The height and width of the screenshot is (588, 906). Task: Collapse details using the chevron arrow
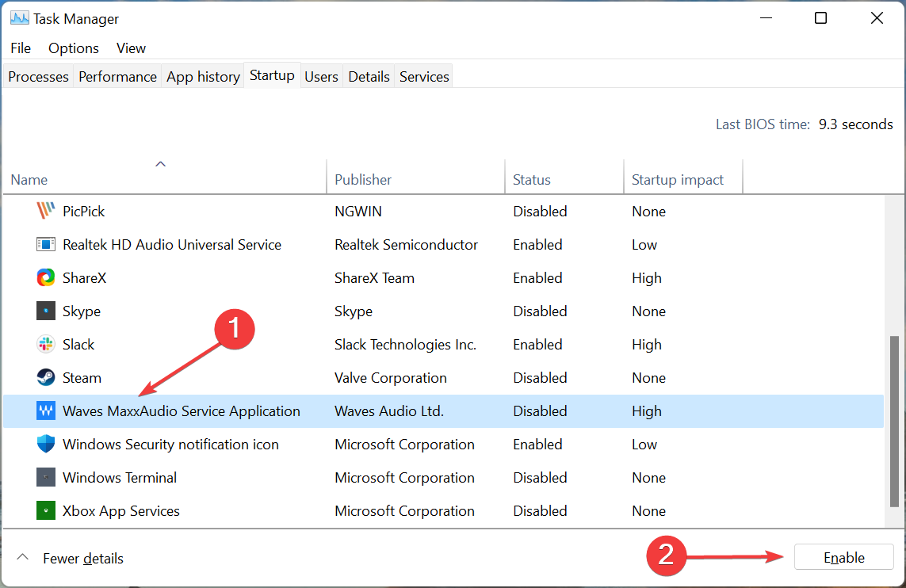pyautogui.click(x=22, y=557)
